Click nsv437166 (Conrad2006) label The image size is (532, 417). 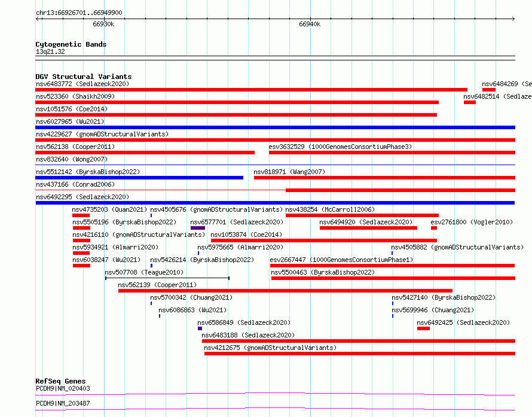point(75,184)
